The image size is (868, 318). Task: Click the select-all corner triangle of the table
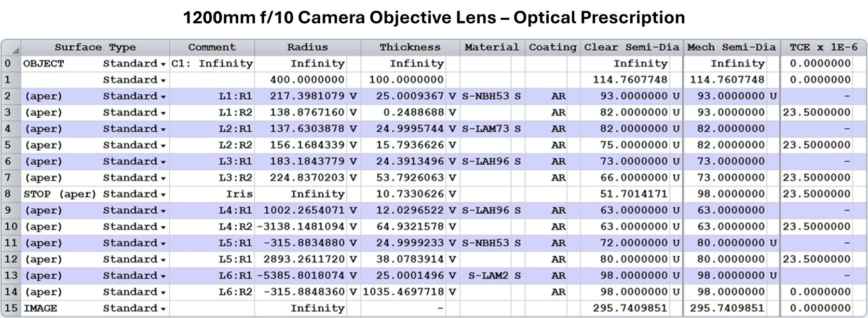pos(16,50)
